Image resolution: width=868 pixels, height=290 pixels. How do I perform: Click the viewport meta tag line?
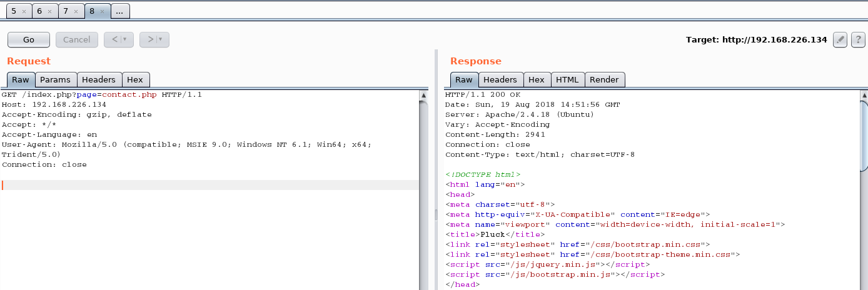point(615,224)
